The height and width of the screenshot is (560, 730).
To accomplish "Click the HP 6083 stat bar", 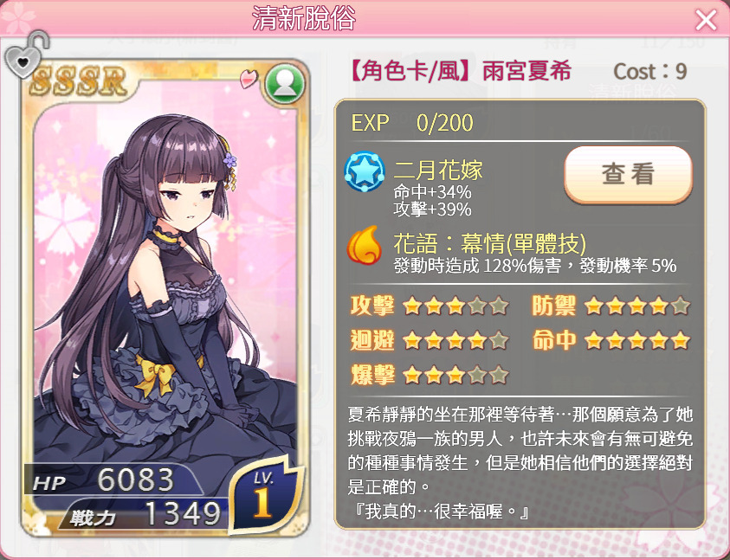I will click(112, 480).
